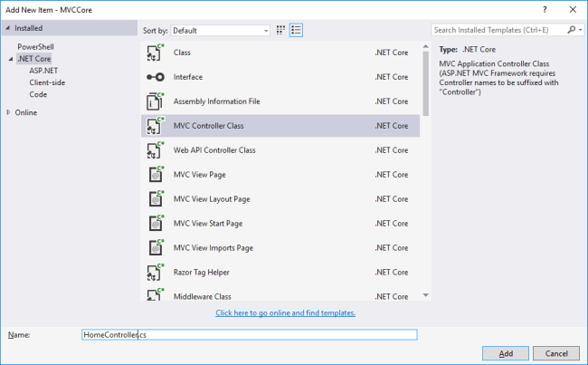Select Client-side in the category tree

tap(46, 82)
